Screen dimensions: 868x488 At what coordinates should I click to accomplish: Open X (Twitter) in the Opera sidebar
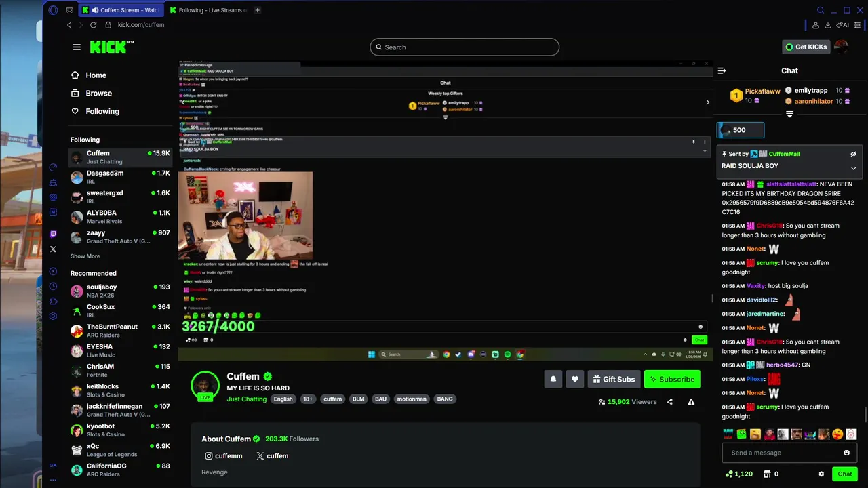pyautogui.click(x=54, y=249)
